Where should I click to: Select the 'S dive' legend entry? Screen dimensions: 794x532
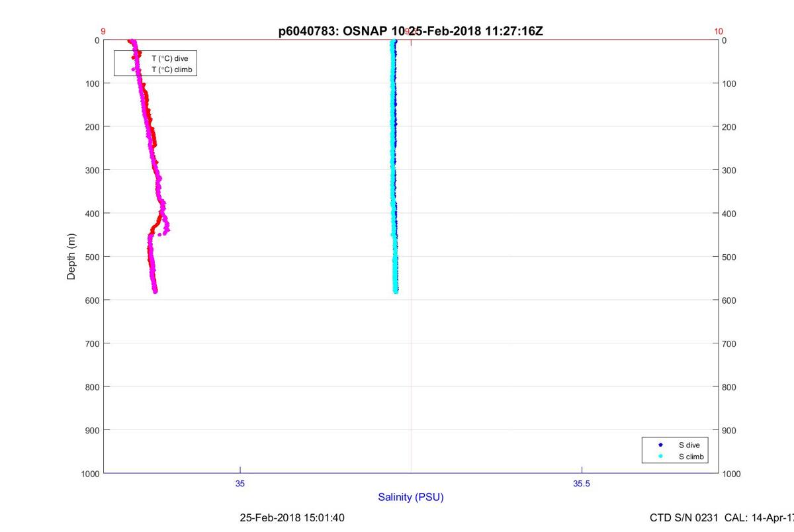point(689,445)
